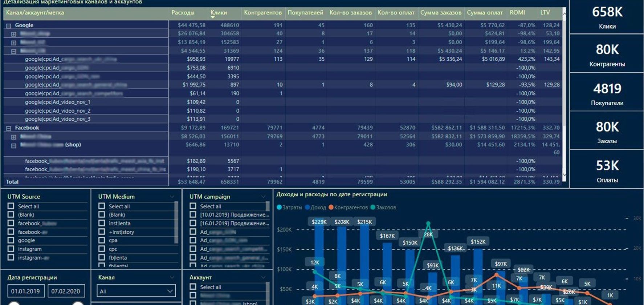Open the Канал slicer header chevron
This screenshot has height=305, width=644.
(172, 277)
